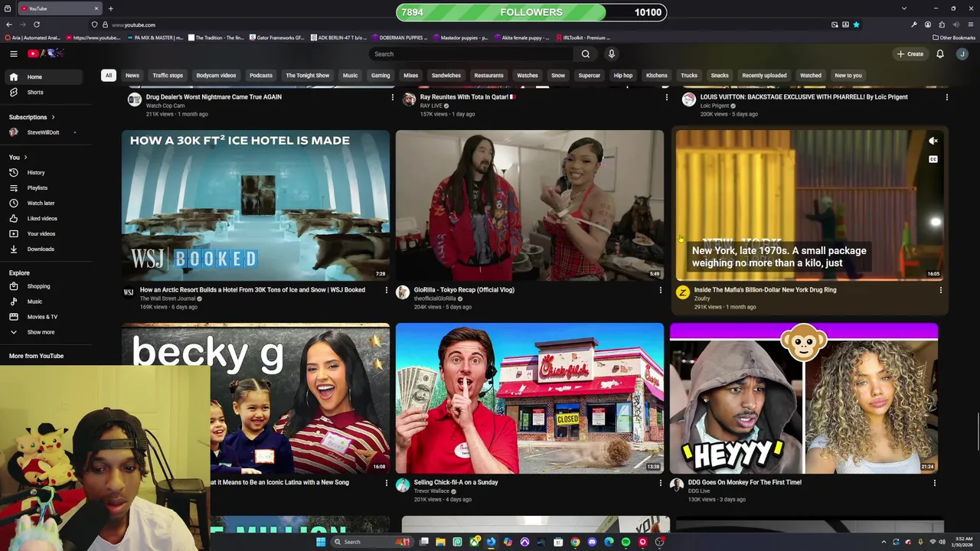Open Movies & TV under Explore

point(44,317)
